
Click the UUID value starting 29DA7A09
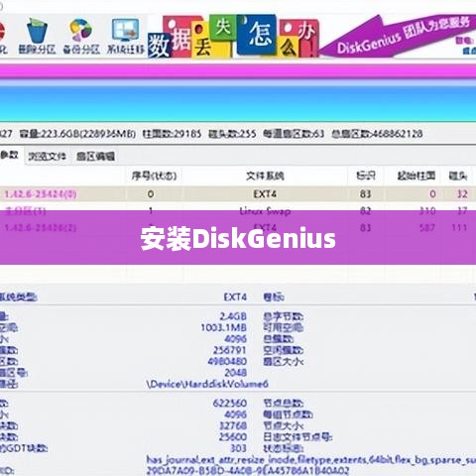tap(248, 470)
